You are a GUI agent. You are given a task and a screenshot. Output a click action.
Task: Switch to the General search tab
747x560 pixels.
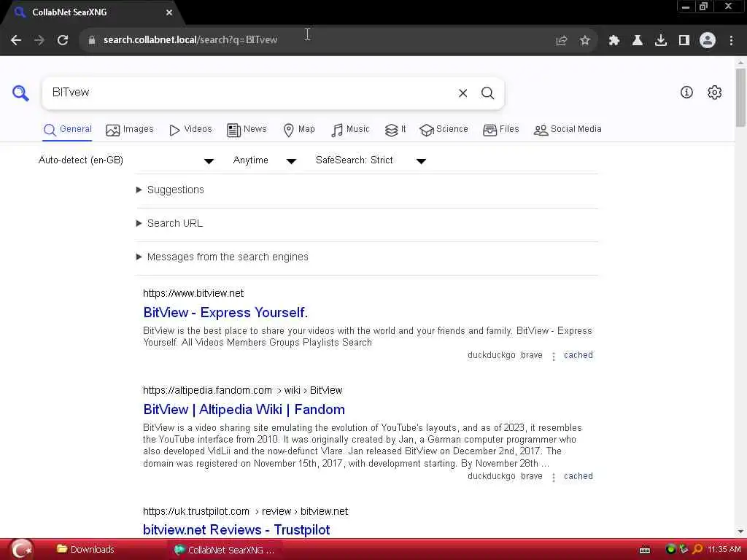pyautogui.click(x=67, y=130)
